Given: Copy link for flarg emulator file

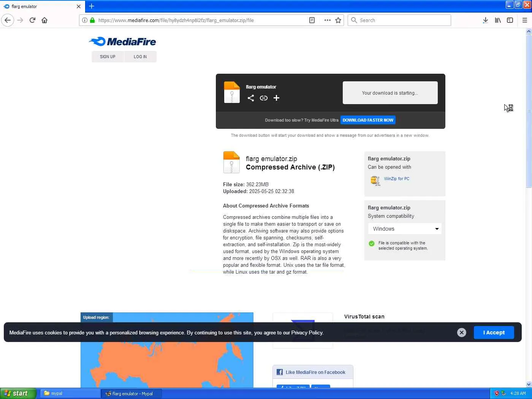Looking at the screenshot, I should click(x=264, y=98).
